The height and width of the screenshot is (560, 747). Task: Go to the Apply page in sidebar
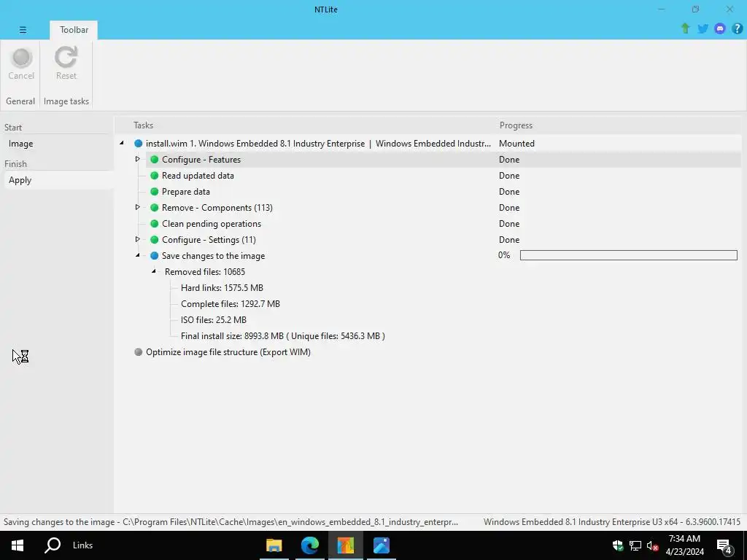[x=58, y=180]
